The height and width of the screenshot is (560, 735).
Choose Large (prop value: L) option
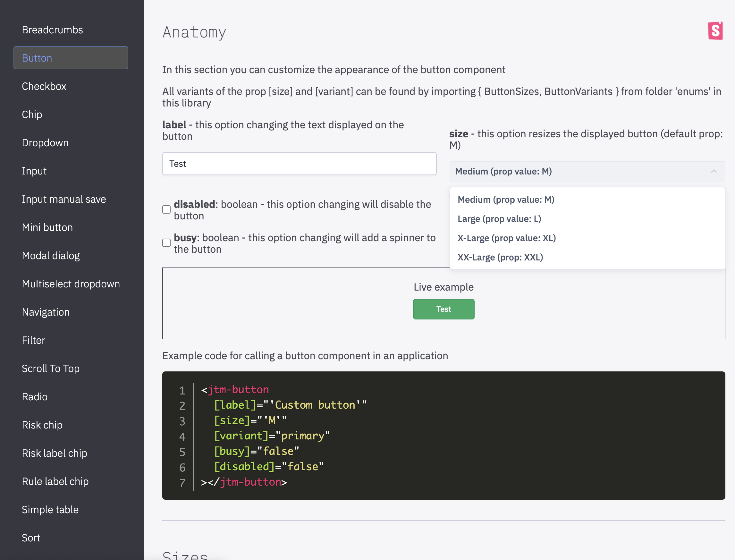click(x=499, y=219)
